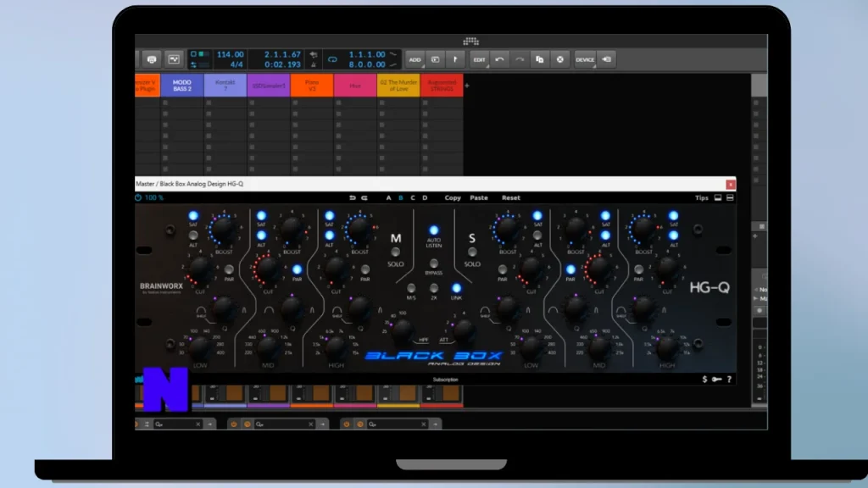Click the Subscription label in the plugin footer
The width and height of the screenshot is (868, 488).
(446, 380)
